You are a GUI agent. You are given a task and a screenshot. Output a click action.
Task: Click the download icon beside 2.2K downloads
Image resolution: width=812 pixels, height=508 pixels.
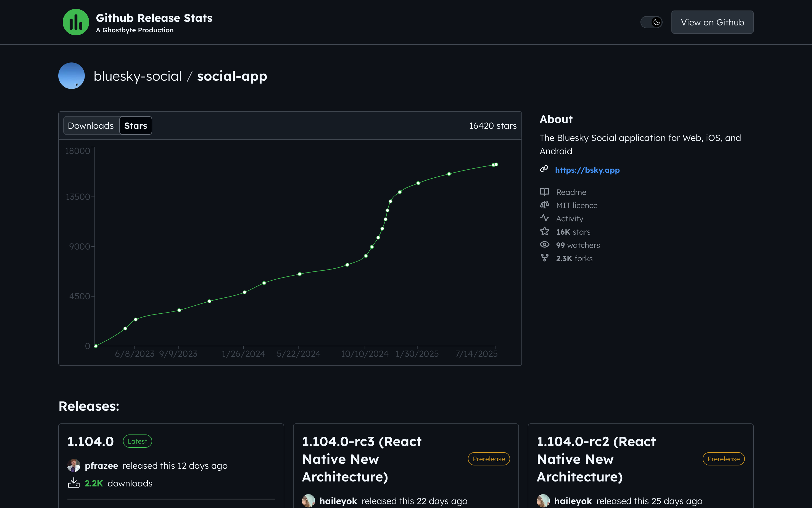point(73,483)
